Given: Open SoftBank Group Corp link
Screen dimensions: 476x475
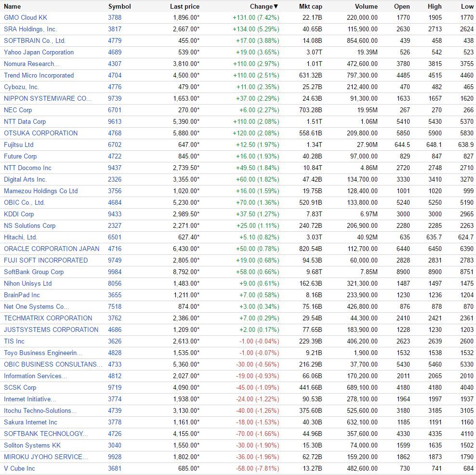Looking at the screenshot, I should 34,272.
